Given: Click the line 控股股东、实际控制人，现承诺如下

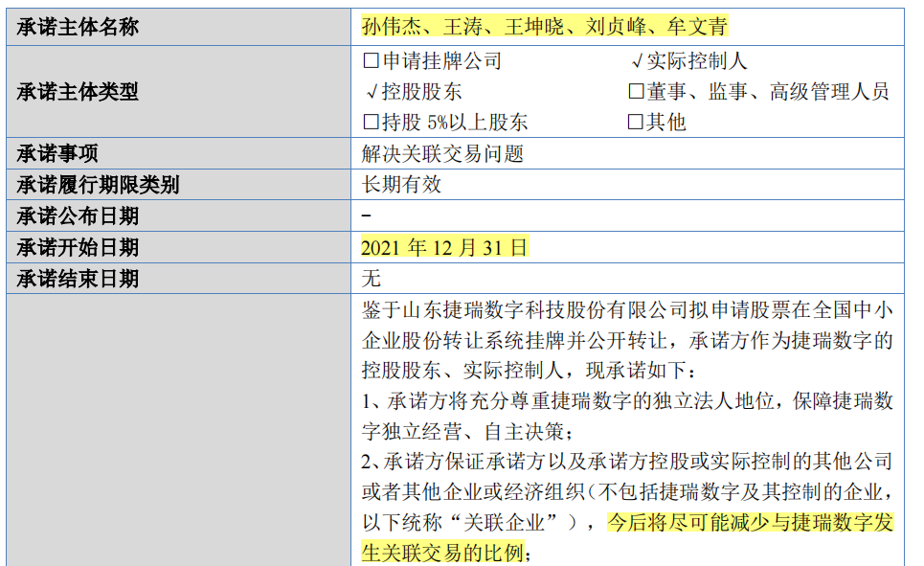Looking at the screenshot, I should point(529,371).
